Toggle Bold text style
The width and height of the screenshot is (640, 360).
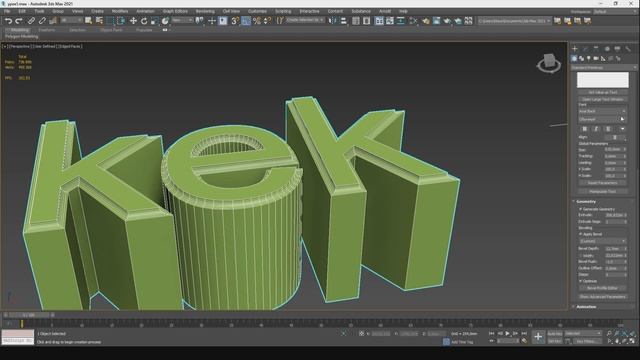tap(584, 129)
